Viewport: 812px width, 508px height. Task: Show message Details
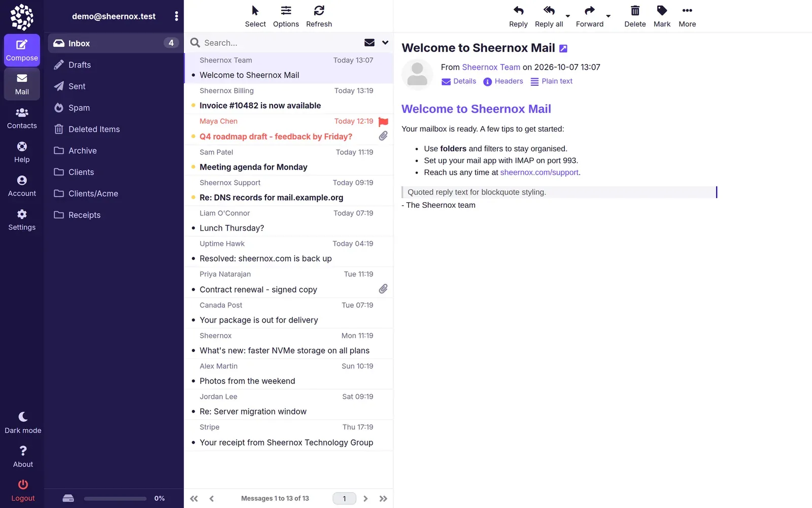point(459,81)
